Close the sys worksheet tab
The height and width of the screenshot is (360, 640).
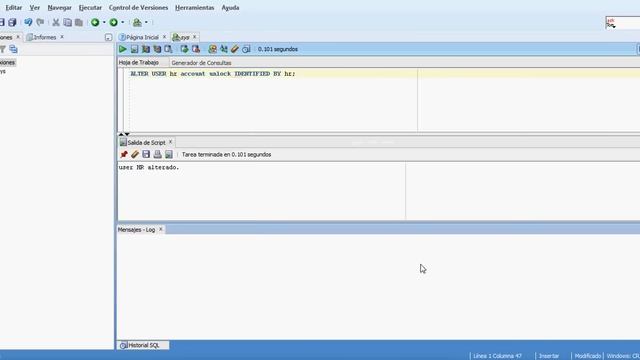(194, 37)
